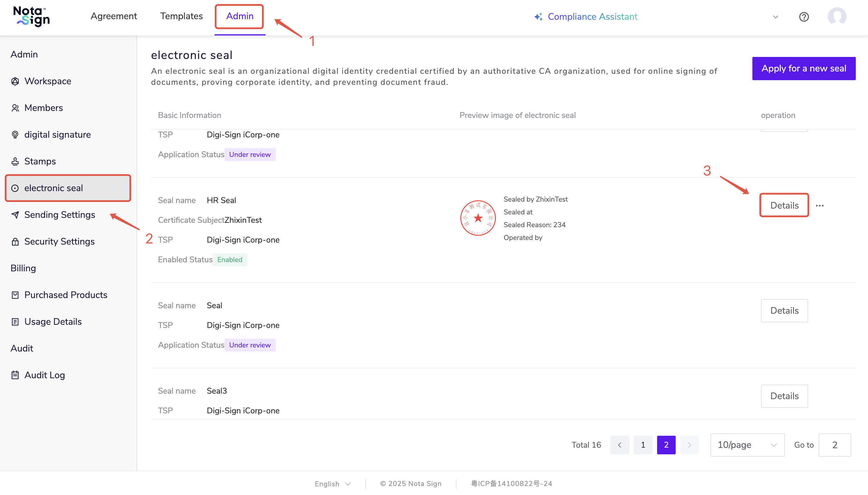Viewport: 868px width, 495px height.
Task: Go to pagination page 1
Action: [643, 445]
